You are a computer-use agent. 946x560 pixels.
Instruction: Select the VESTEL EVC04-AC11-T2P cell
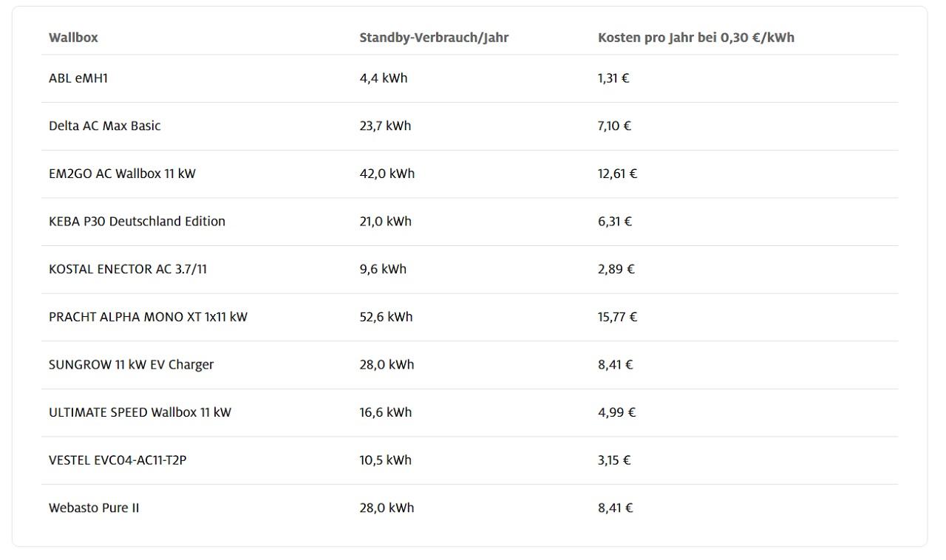click(118, 460)
